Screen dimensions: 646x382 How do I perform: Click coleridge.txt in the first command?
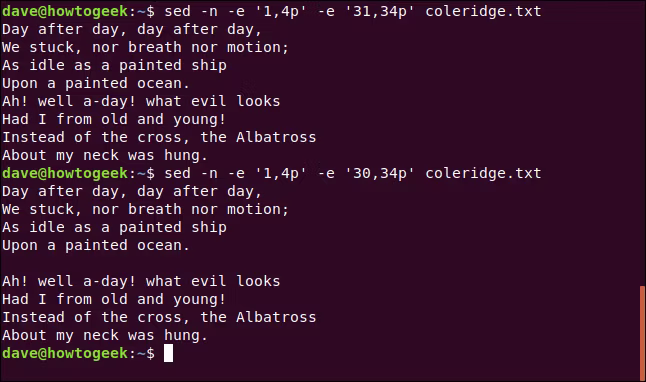point(484,12)
